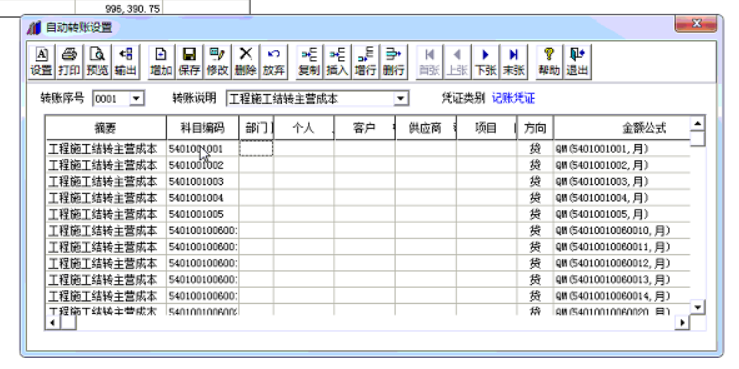This screenshot has height=369, width=739.
Task: Click the active 部门 cell in first row
Action: point(256,148)
